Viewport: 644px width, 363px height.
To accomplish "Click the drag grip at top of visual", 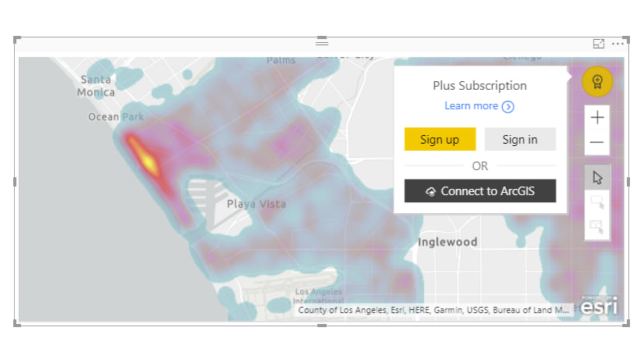I will tap(322, 42).
